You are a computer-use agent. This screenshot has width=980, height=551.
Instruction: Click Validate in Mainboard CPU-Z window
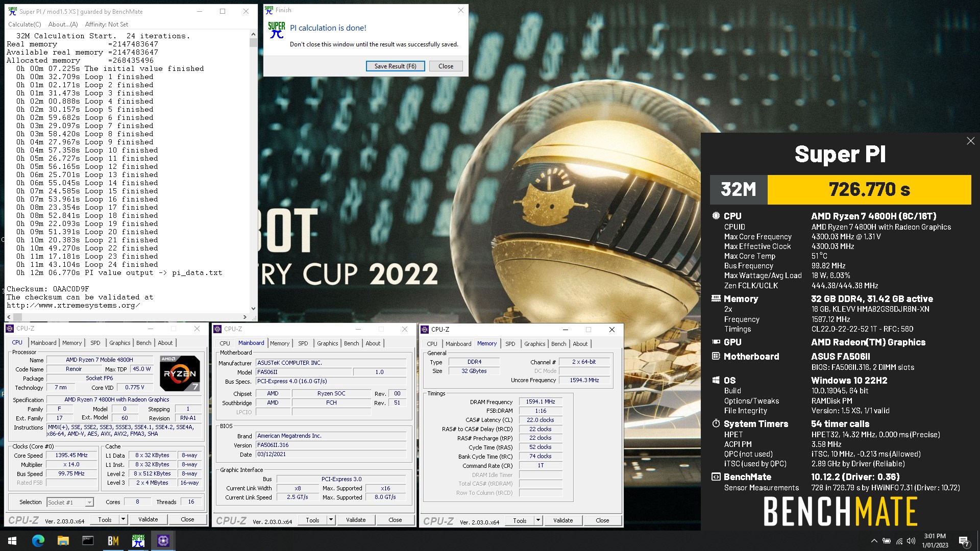click(356, 520)
